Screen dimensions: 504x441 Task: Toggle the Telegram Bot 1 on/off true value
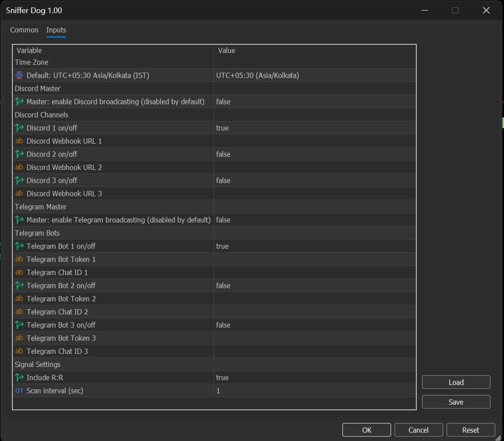tap(315, 246)
